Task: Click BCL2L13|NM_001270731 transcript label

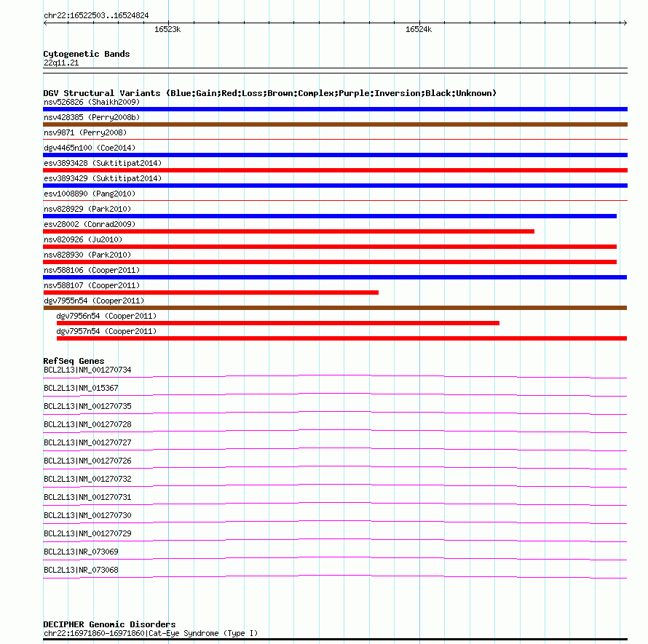Action: pos(87,497)
